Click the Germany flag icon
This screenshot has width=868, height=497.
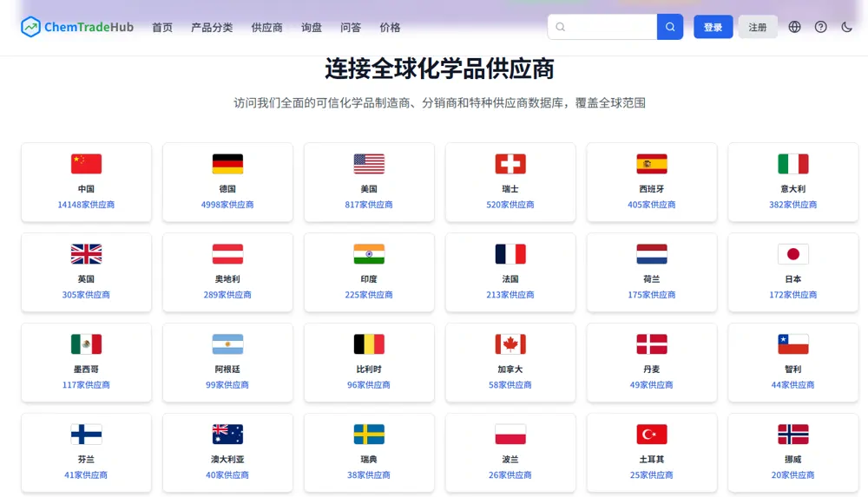227,164
